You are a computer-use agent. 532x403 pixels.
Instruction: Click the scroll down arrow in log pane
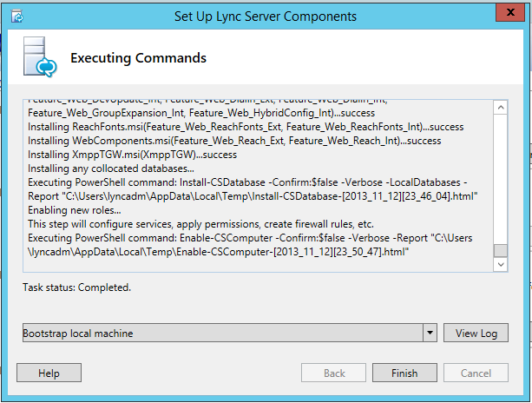click(501, 265)
